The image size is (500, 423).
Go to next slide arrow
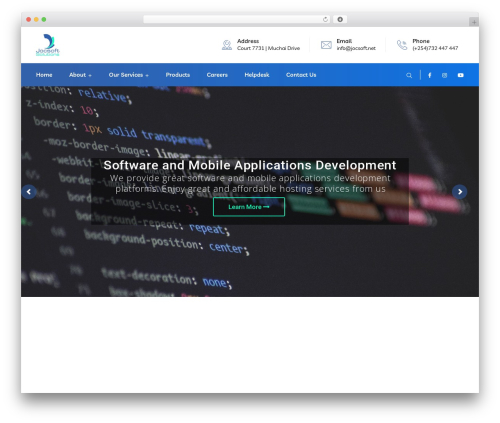(x=460, y=192)
